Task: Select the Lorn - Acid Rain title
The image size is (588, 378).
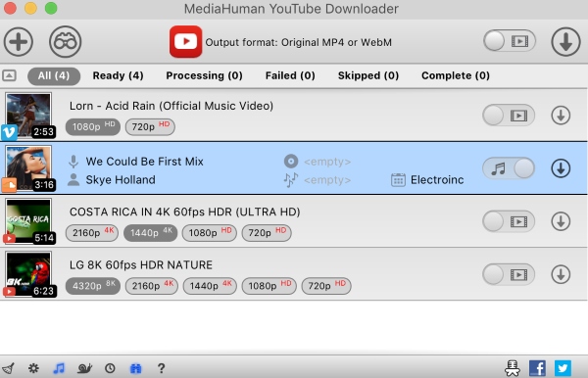Action: coord(171,106)
